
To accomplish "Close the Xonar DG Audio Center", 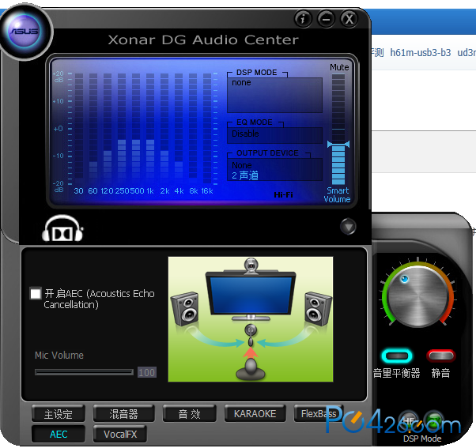I will (349, 19).
